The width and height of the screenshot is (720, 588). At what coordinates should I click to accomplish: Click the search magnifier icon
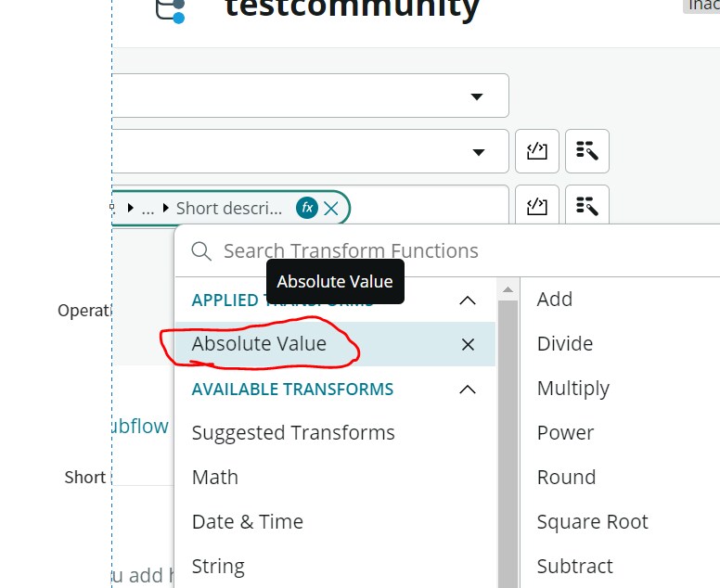(200, 250)
